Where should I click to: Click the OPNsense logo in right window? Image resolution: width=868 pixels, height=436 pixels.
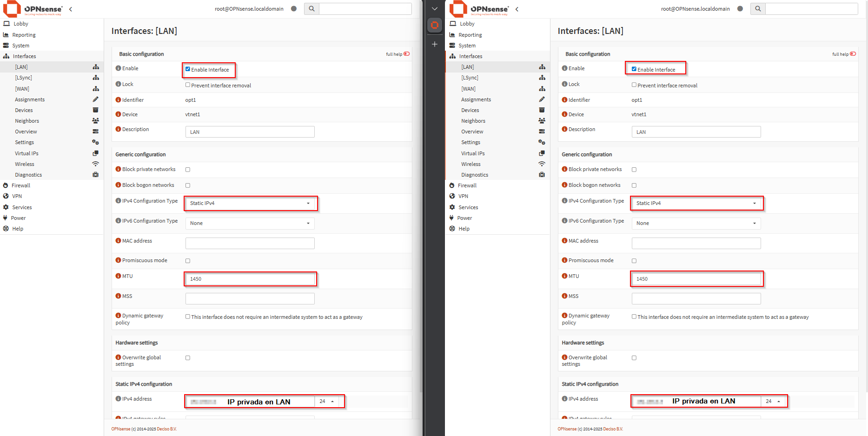pyautogui.click(x=479, y=9)
